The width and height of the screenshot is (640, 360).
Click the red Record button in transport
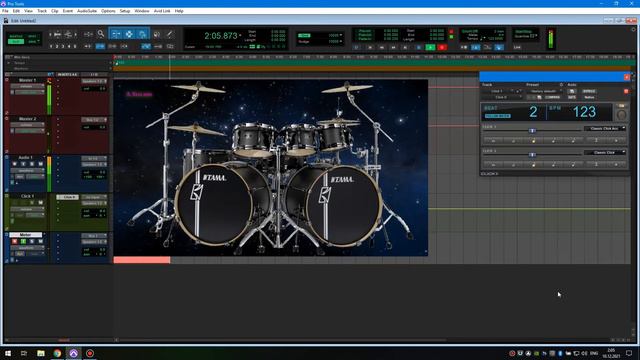442,47
